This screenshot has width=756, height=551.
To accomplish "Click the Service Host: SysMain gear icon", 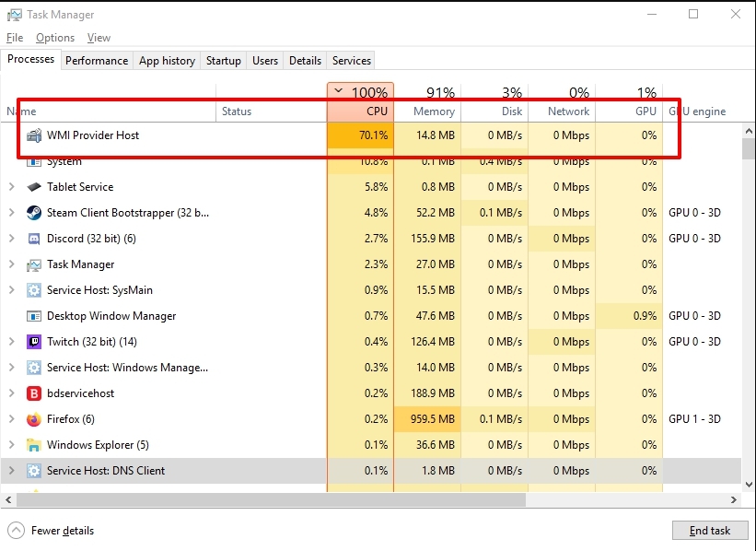I will [x=34, y=290].
